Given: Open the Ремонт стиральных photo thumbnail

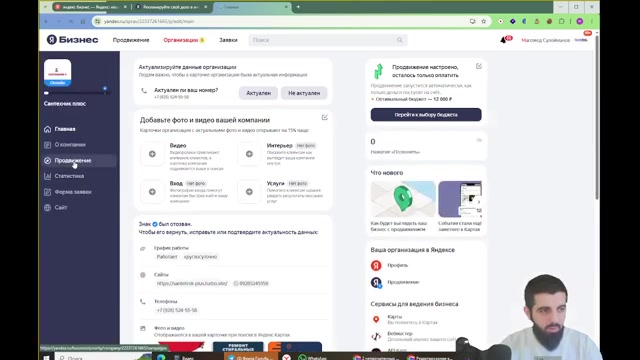Looking at the screenshot, I should [x=238, y=347].
